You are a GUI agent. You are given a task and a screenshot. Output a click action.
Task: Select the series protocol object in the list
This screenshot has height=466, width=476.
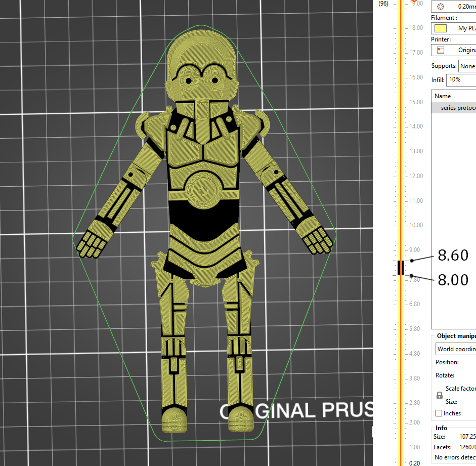click(454, 108)
